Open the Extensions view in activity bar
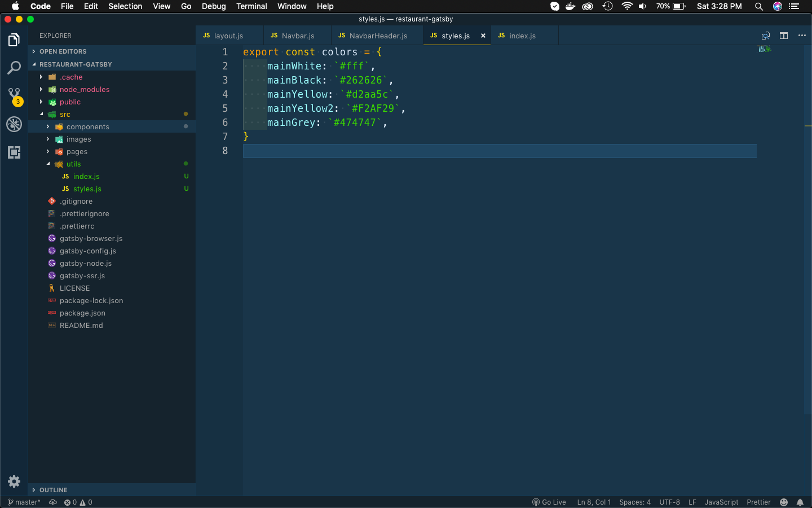This screenshot has width=812, height=508. (x=14, y=152)
